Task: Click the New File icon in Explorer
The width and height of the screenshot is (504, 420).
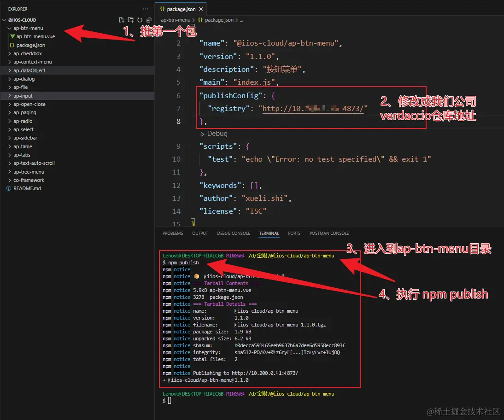Action: coord(121,20)
